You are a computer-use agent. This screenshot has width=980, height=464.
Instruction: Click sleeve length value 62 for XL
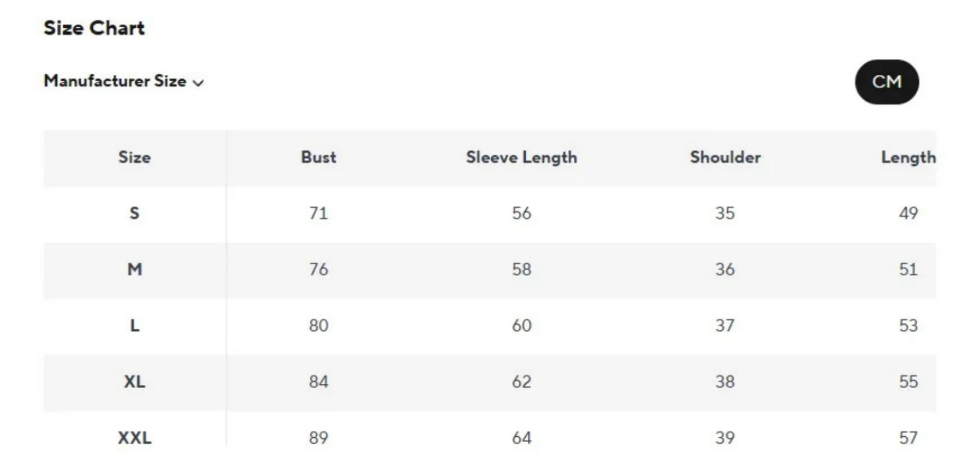(521, 382)
